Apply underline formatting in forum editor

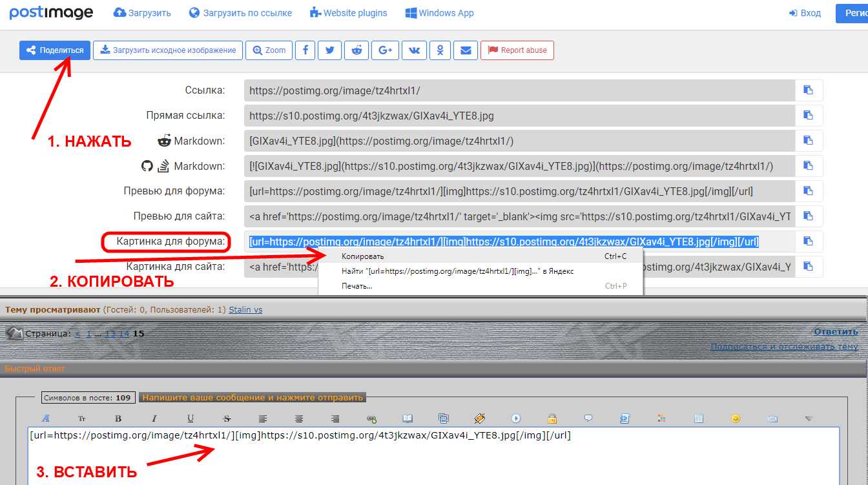click(191, 418)
